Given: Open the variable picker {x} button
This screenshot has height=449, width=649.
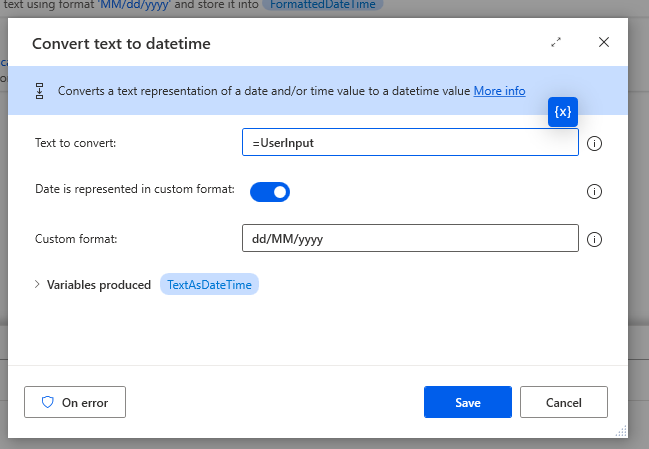Looking at the screenshot, I should (562, 112).
